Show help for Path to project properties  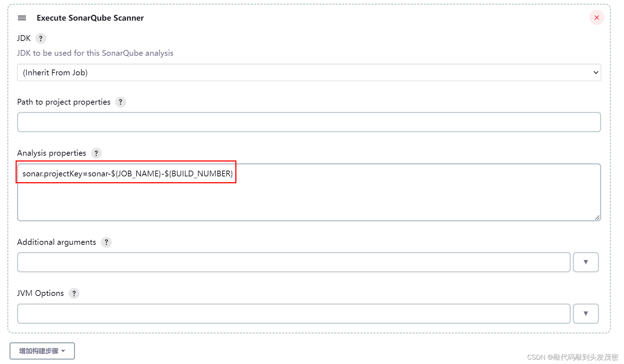(120, 102)
